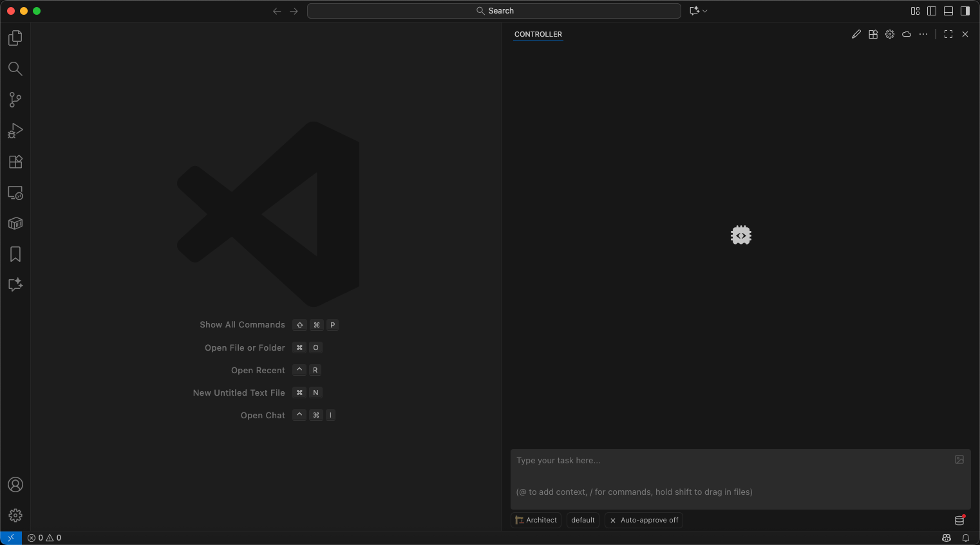Screen dimensions: 980x545
Task: Click the pencil new task icon
Action: (x=856, y=34)
